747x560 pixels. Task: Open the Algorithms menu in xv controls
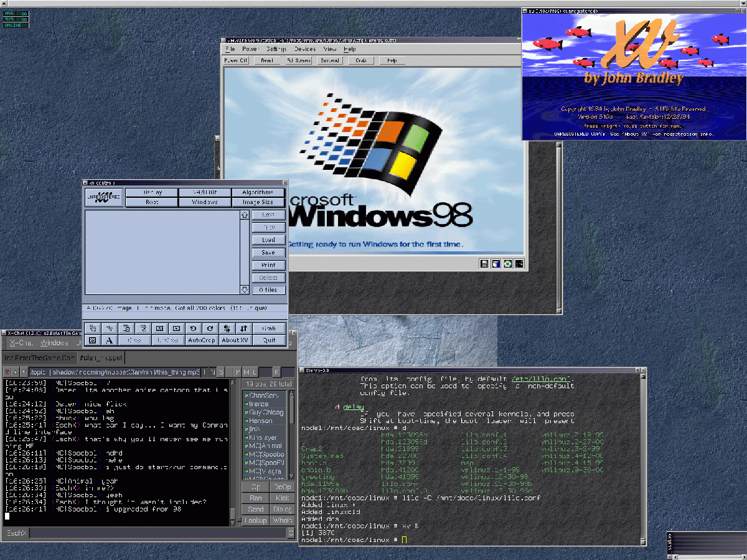click(x=258, y=193)
